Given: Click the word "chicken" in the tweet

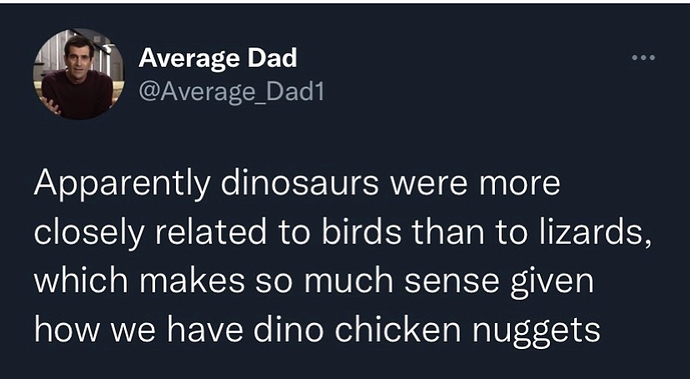Looking at the screenshot, I should click(398, 328).
